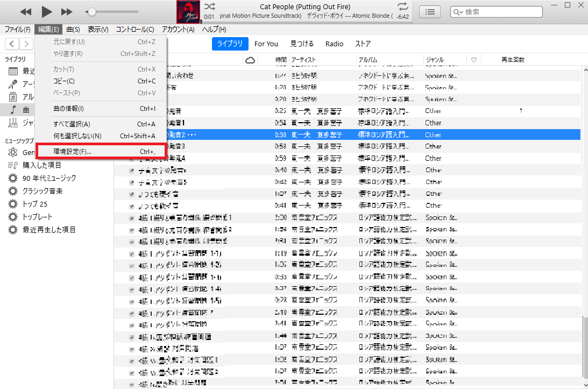
Task: Click the cloud status icon in column header
Action: click(x=250, y=61)
